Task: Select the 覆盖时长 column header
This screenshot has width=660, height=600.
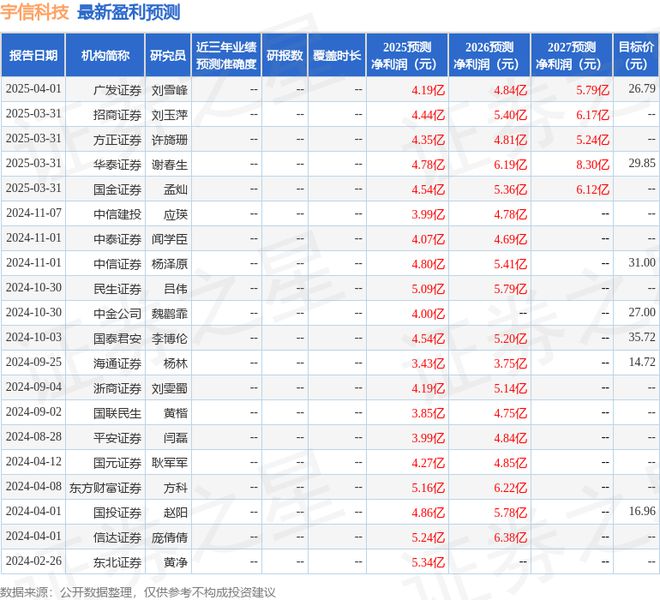Action: coord(337,55)
